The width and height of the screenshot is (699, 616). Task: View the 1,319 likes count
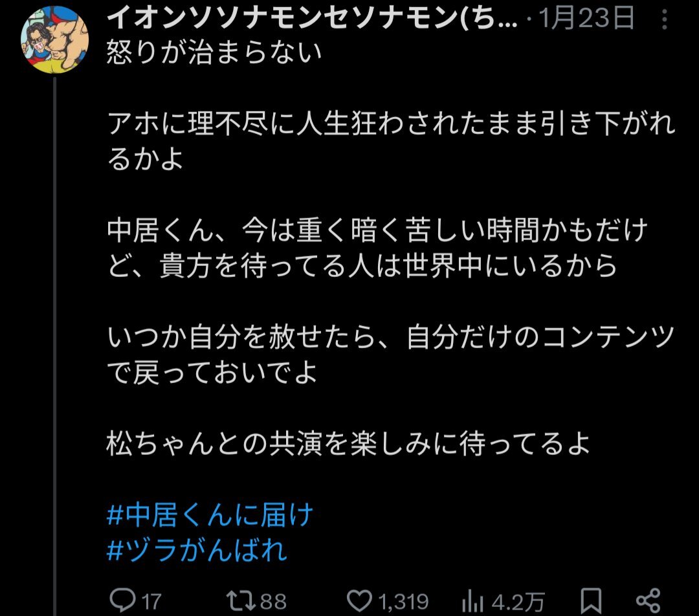tap(403, 602)
